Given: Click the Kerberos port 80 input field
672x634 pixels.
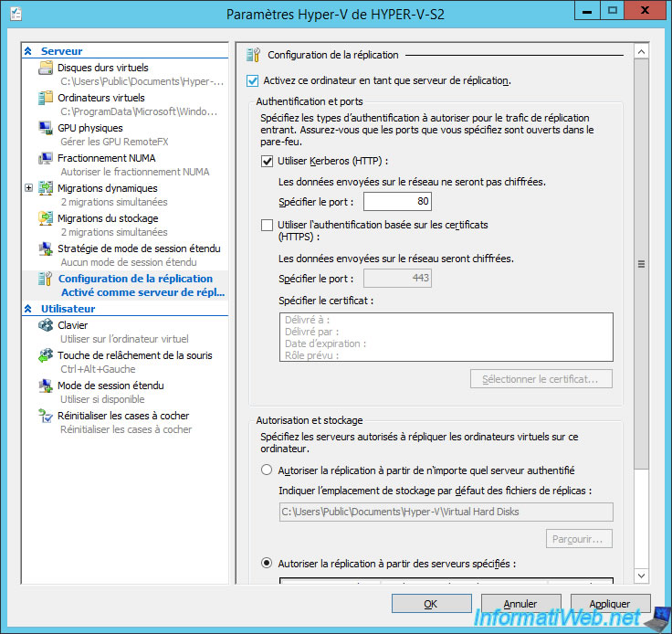Looking at the screenshot, I should pos(397,202).
